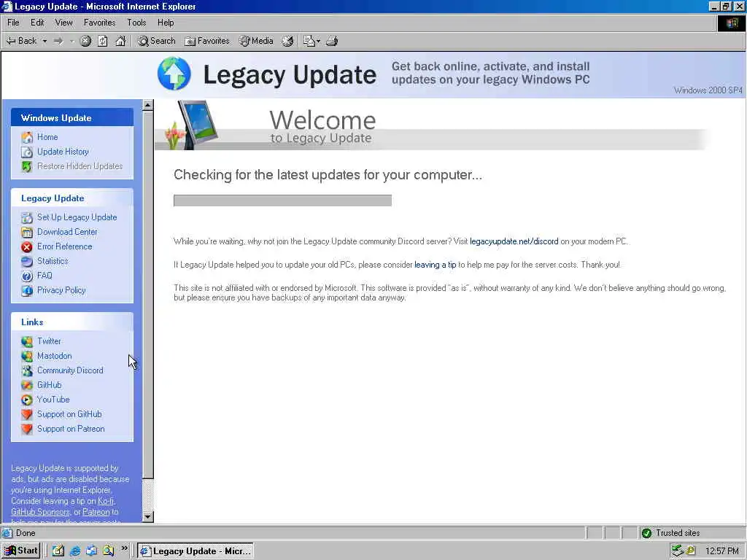Select the Legacy Update taskbar window button
This screenshot has width=747, height=560.
click(x=196, y=551)
